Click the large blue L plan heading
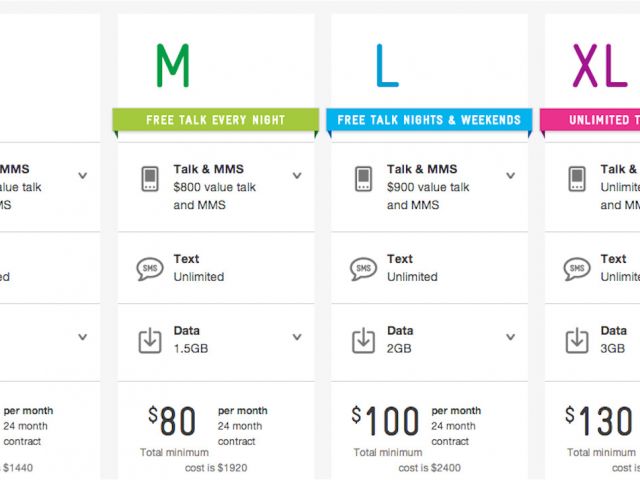640x480 pixels. 386,65
